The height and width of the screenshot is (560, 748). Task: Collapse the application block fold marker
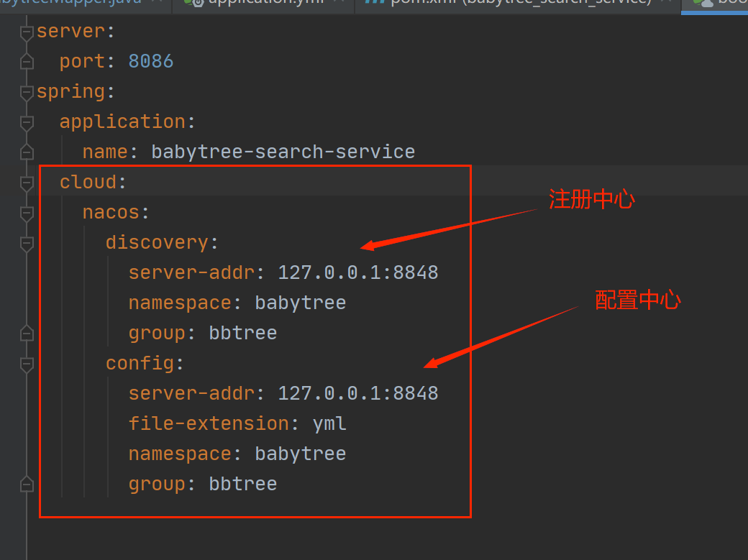[x=27, y=123]
